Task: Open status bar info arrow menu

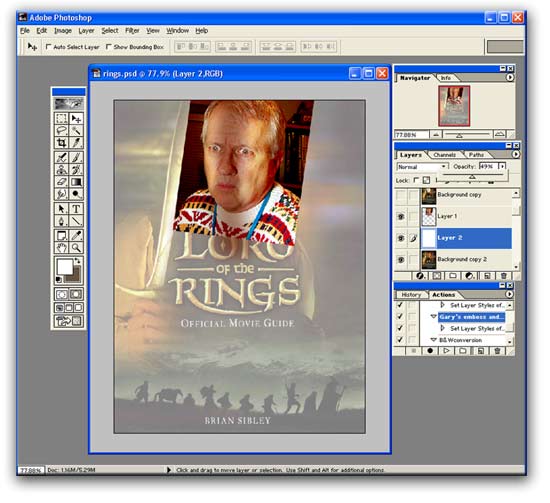Action: (168, 470)
